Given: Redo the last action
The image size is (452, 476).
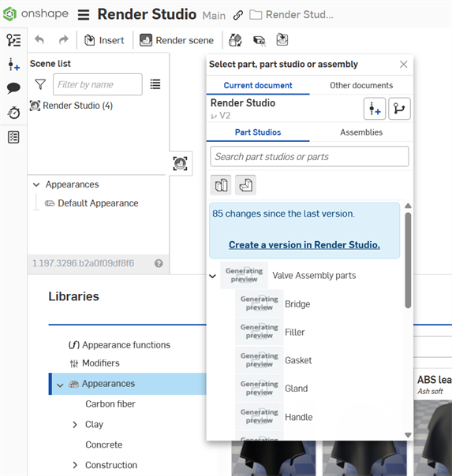Looking at the screenshot, I should click(x=63, y=39).
